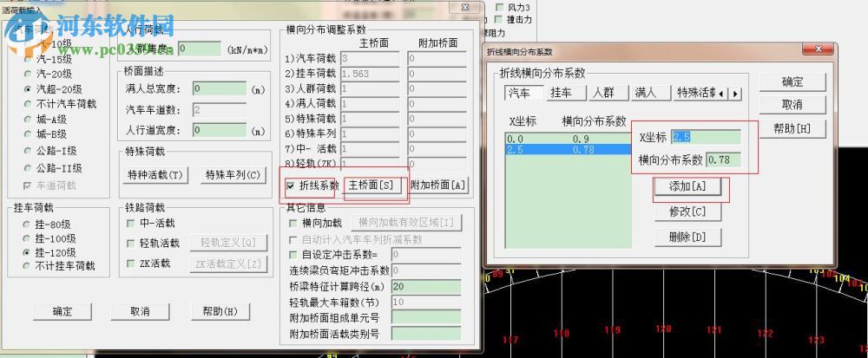Open the 附加桥面[A] settings button

pyautogui.click(x=437, y=186)
